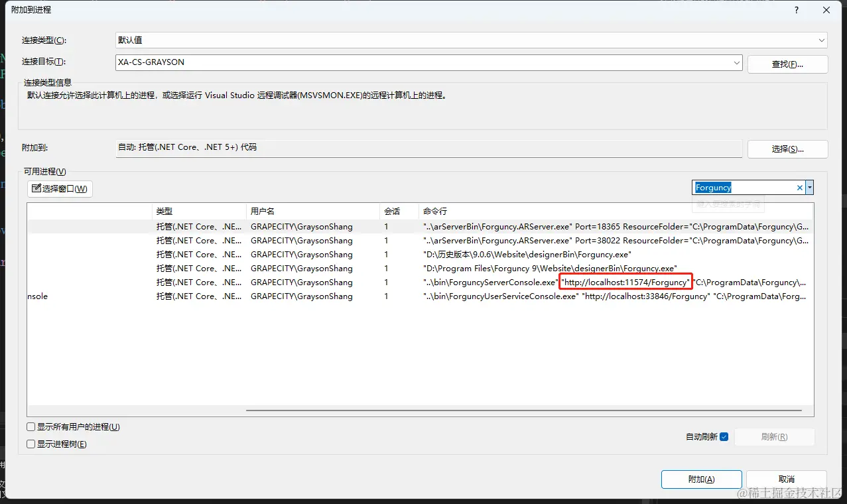Select the ForguncyServerConsole.exe process row

419,282
